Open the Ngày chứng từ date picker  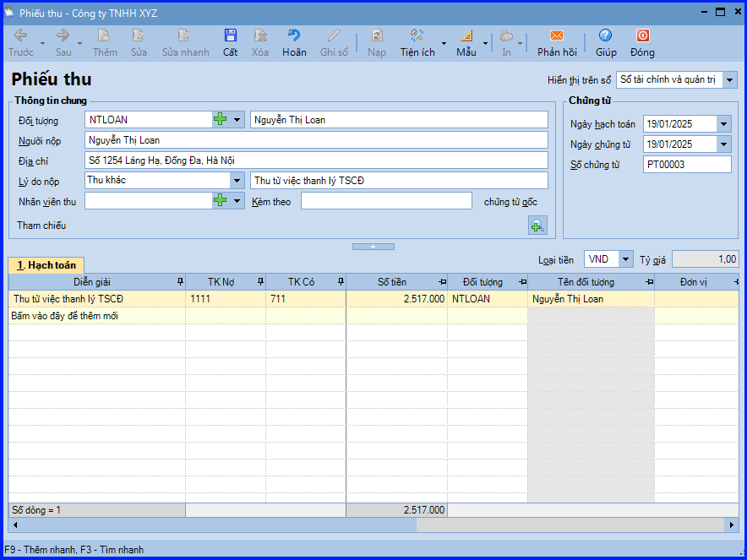[723, 144]
